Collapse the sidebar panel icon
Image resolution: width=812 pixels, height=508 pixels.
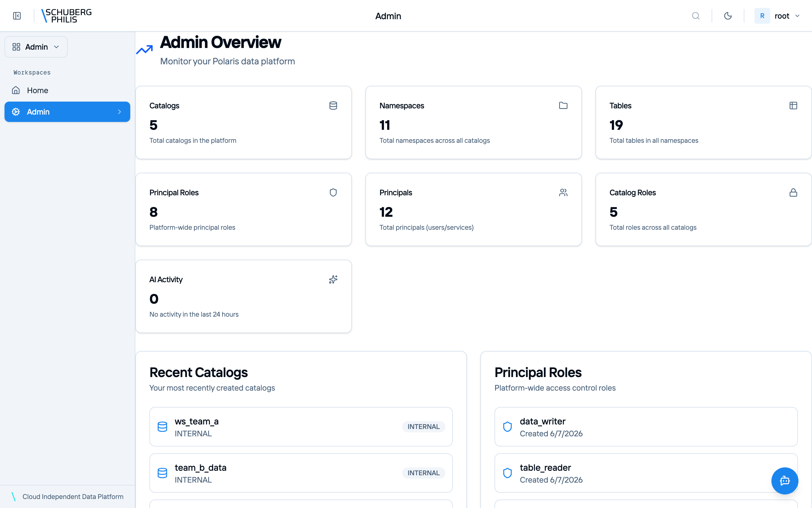17,16
